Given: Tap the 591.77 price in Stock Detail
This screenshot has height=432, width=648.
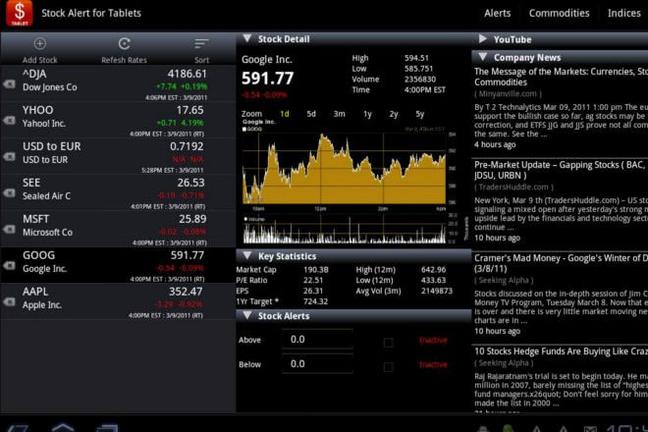Looking at the screenshot, I should pyautogui.click(x=267, y=78).
